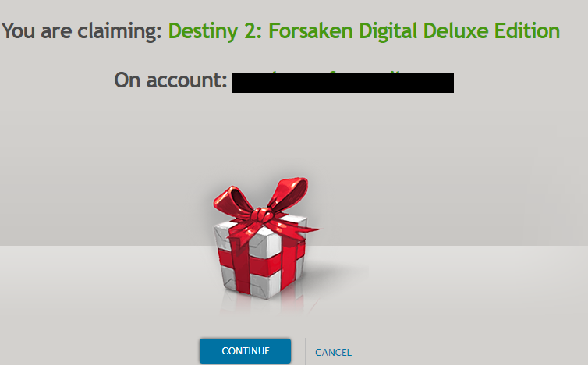Click the ribbon tail pointing right

(x=300, y=227)
